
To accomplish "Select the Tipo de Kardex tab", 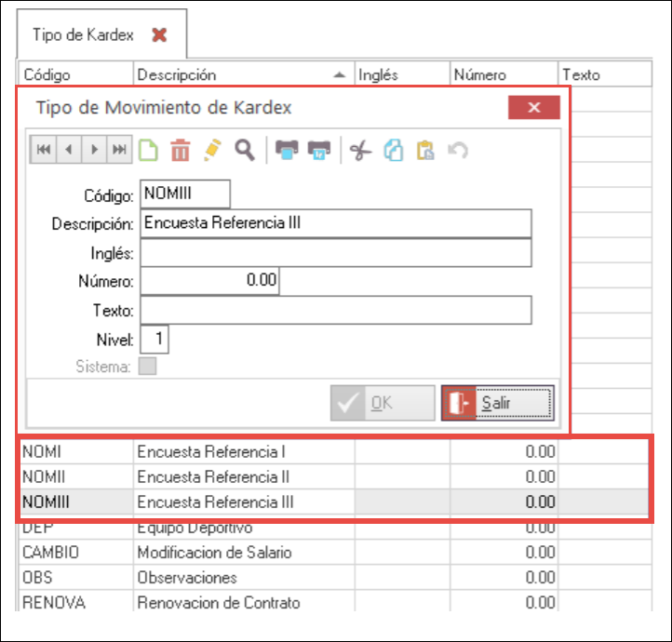I will pos(84,35).
